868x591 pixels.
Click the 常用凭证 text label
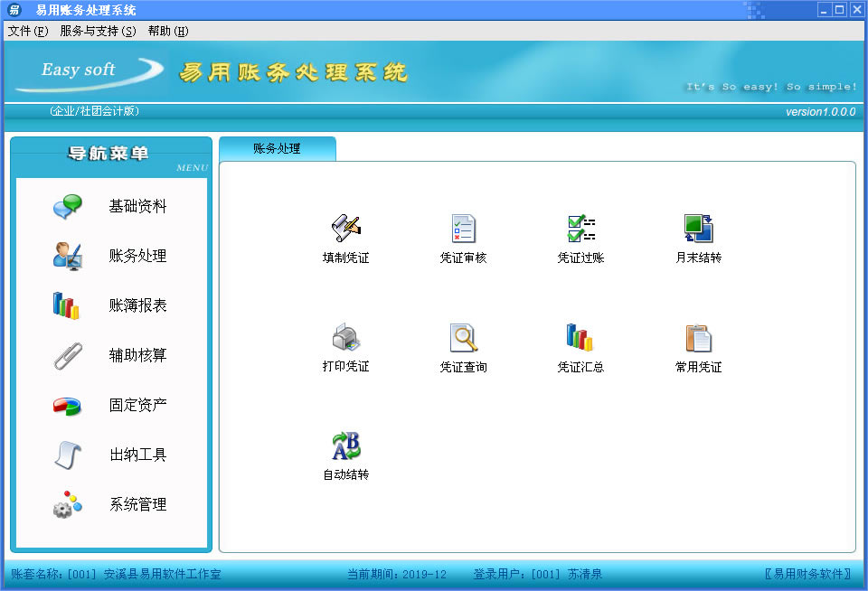pos(699,367)
